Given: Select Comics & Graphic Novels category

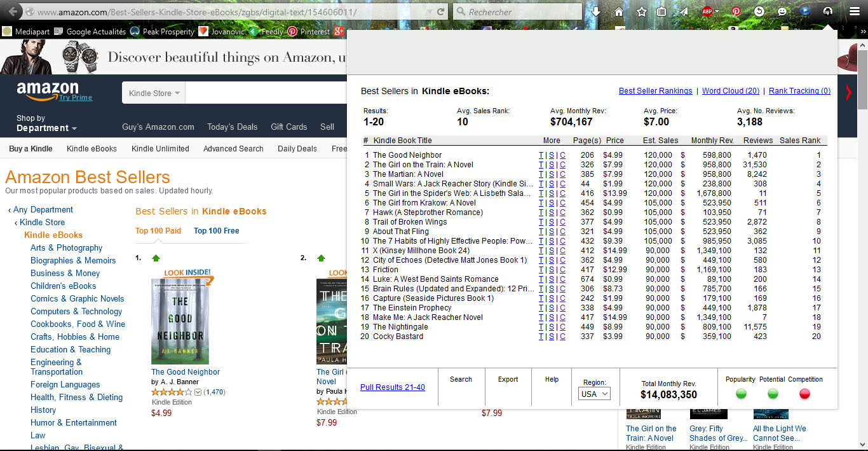Looking at the screenshot, I should click(78, 298).
